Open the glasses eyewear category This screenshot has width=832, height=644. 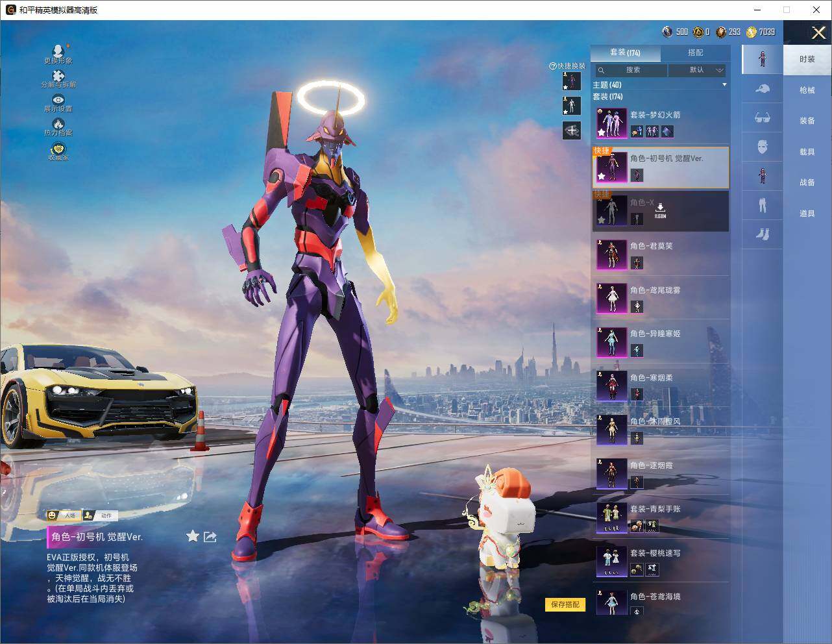click(x=763, y=118)
